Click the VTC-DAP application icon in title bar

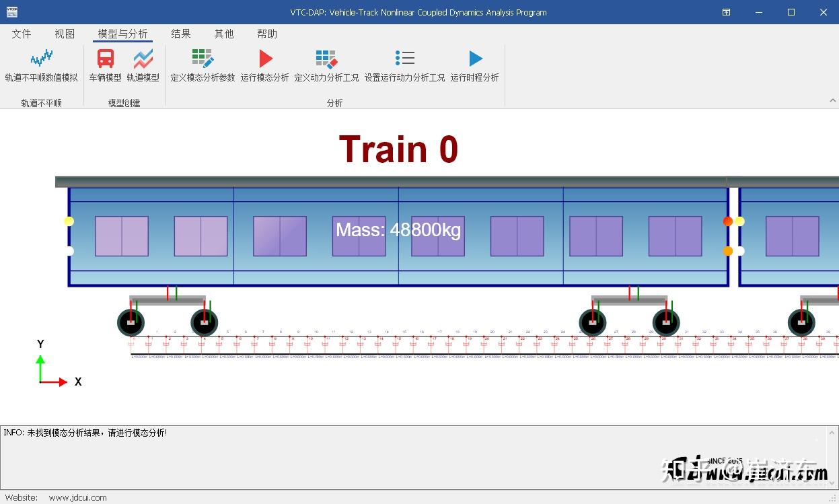[x=13, y=11]
